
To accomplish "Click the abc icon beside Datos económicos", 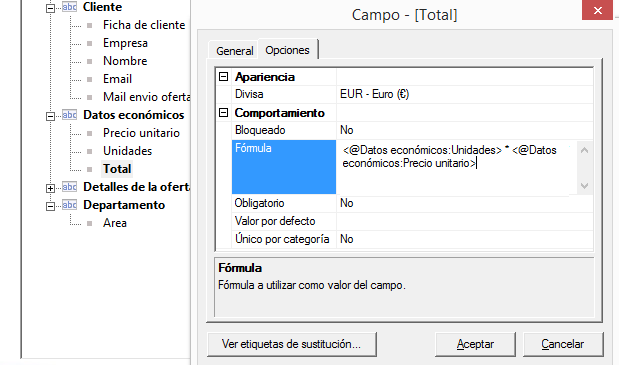I will pyautogui.click(x=69, y=114).
